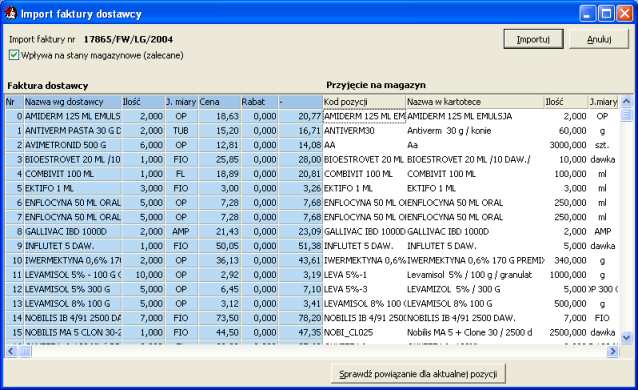Image resolution: width=638 pixels, height=390 pixels.
Task: Select IWERMEKTYNA 0,6% supplier row number 10
Action: point(72,261)
